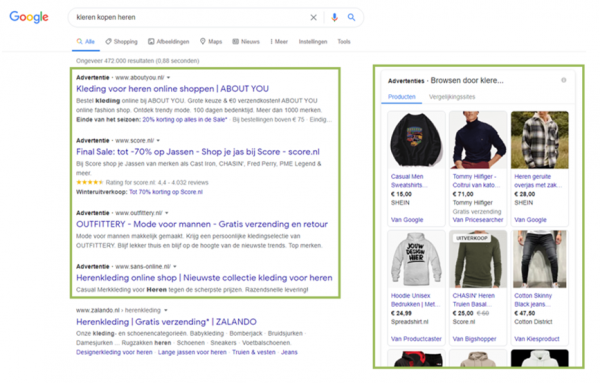The width and height of the screenshot is (600, 383).
Task: Open Lange jassen voor heren sitelink
Action: pyautogui.click(x=192, y=352)
